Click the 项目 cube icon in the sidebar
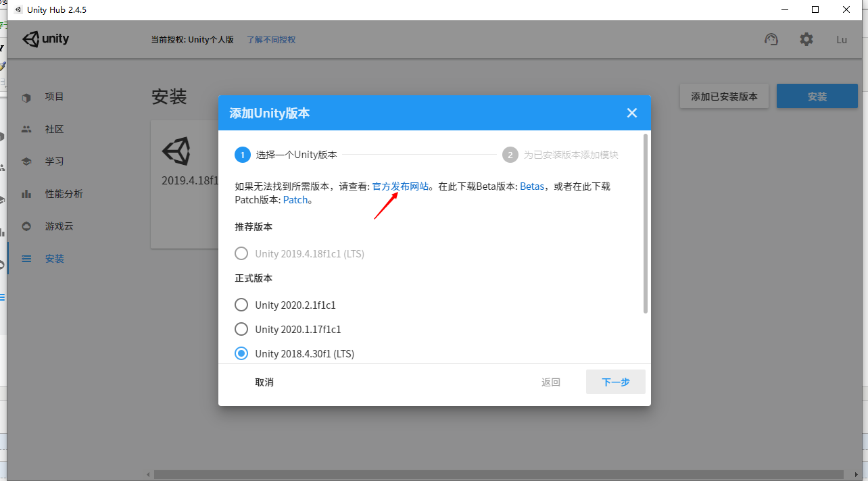Screen dimensions: 868x481 [x=26, y=97]
